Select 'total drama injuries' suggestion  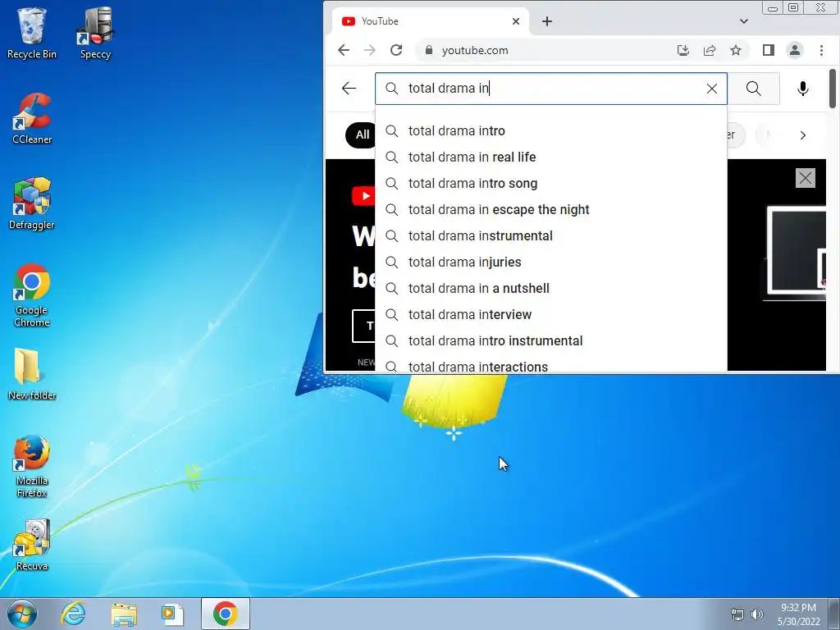pos(551,262)
